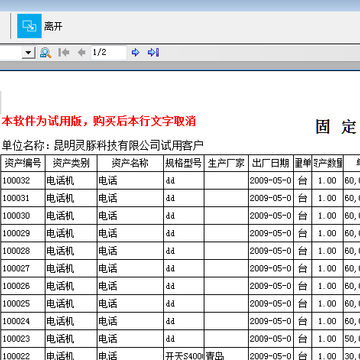Click asset number cell 100030
The width and height of the screenshot is (360, 360).
pos(23,216)
